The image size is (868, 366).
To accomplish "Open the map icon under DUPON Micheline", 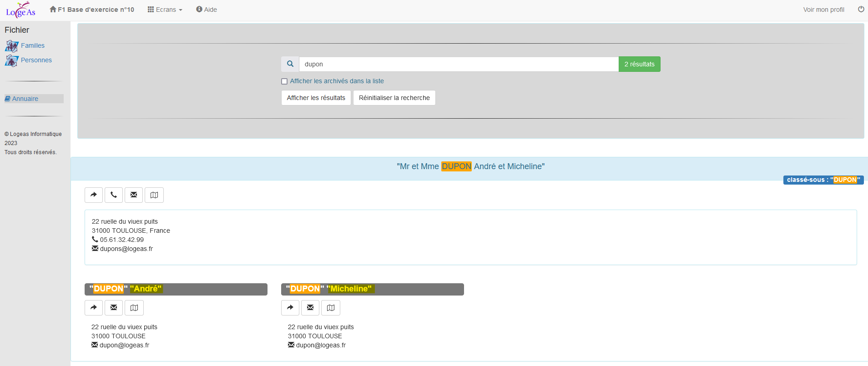I will click(331, 308).
